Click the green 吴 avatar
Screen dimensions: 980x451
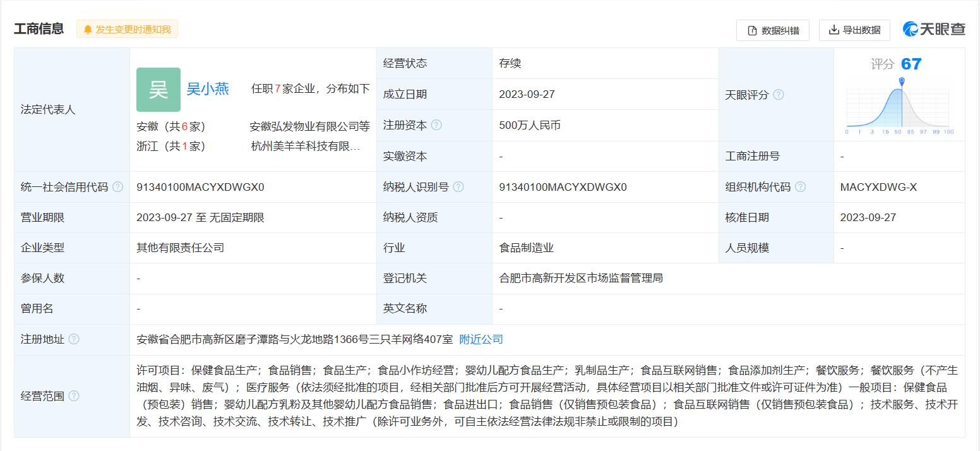point(158,90)
